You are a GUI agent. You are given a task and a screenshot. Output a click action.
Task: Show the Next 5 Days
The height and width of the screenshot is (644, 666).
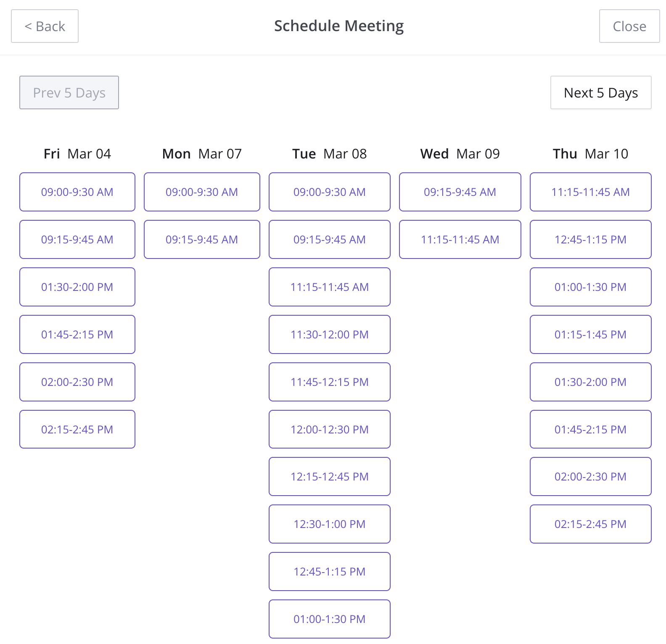point(600,92)
